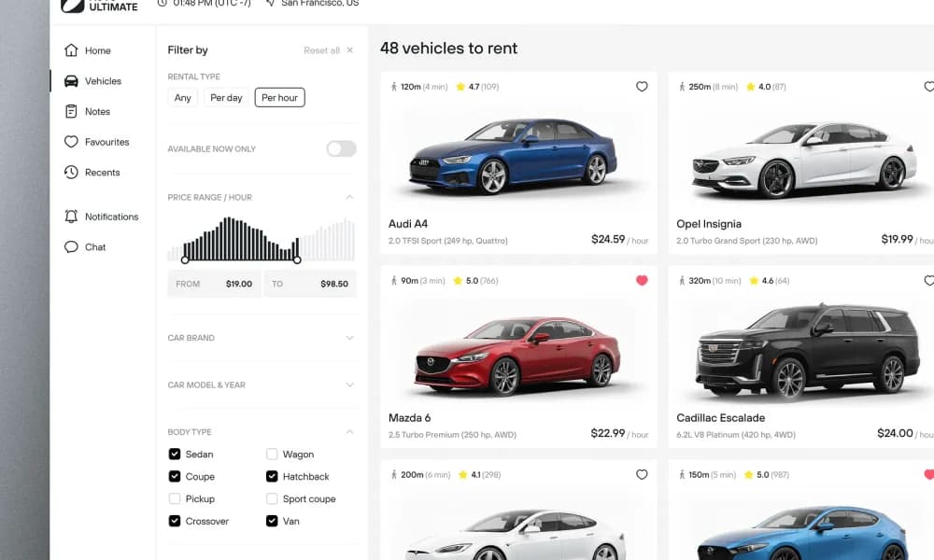This screenshot has height=560, width=934.
Task: Click the minimum price slider handle
Action: click(x=185, y=260)
